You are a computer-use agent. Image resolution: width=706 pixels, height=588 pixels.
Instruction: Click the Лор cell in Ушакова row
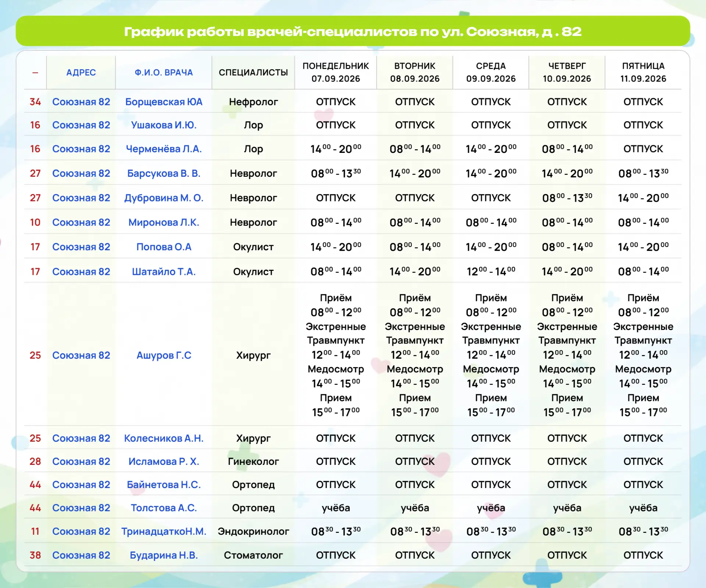click(253, 125)
